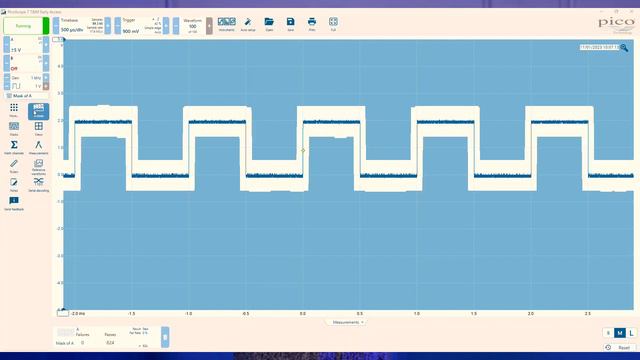
Task: Select medium size M button
Action: [620, 333]
